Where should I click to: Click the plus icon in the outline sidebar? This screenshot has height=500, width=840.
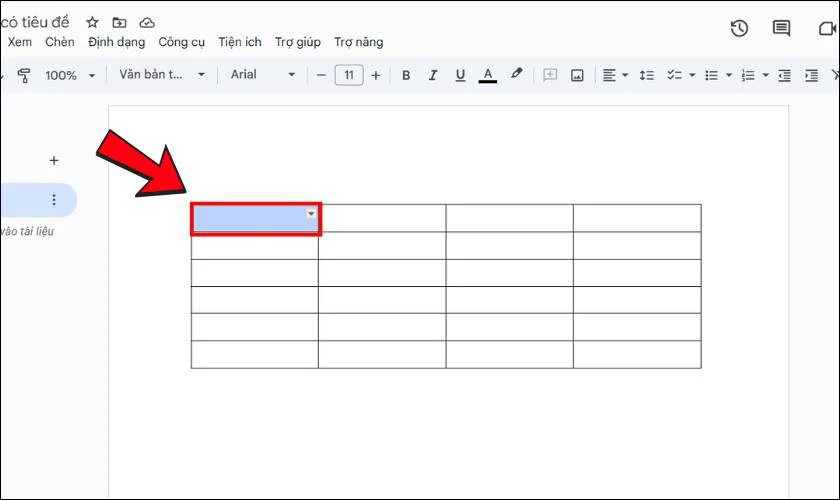pos(54,160)
